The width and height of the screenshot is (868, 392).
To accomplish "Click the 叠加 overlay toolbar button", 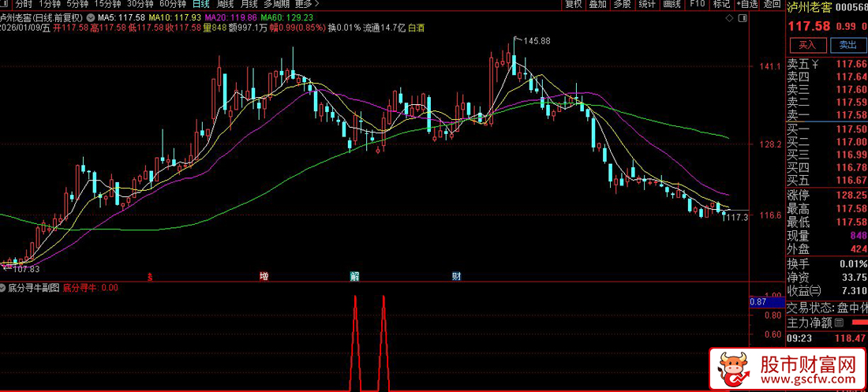I will click(x=598, y=4).
